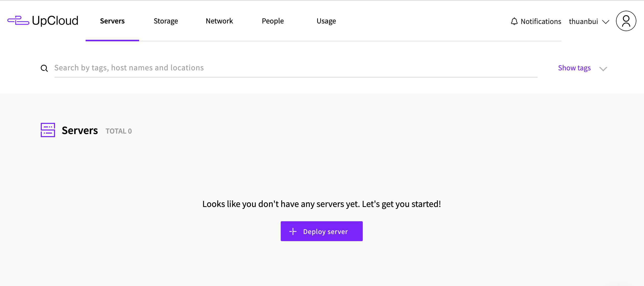Click the search magnifier icon
Screen dimensions: 644x286
(x=44, y=68)
